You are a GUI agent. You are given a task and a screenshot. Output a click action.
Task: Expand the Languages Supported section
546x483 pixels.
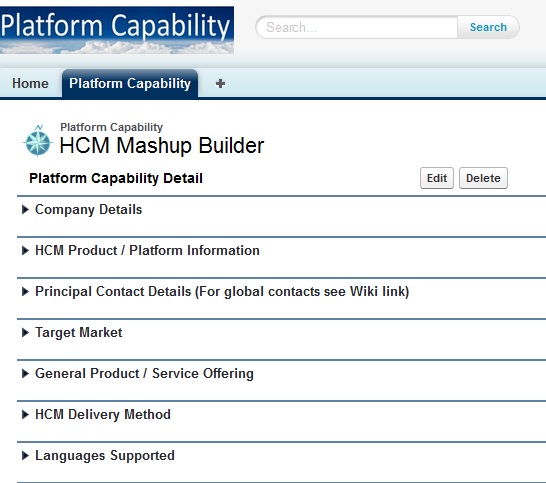click(x=25, y=455)
